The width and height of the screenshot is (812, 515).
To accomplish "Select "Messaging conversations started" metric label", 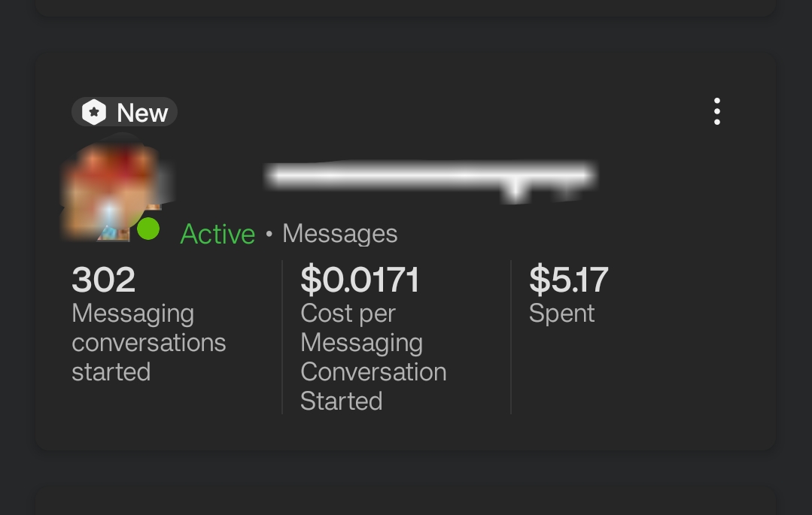I will pyautogui.click(x=148, y=342).
